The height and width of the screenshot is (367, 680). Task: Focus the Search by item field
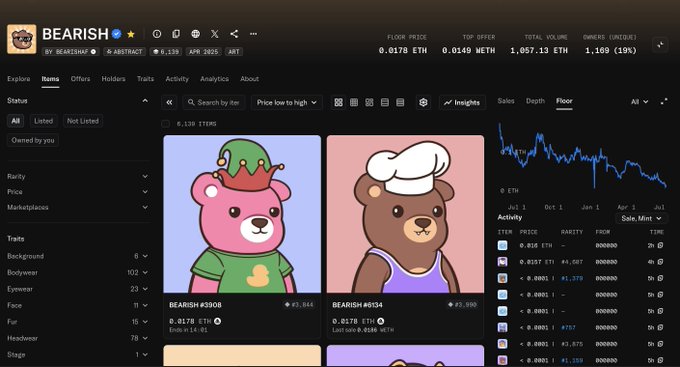click(x=213, y=102)
